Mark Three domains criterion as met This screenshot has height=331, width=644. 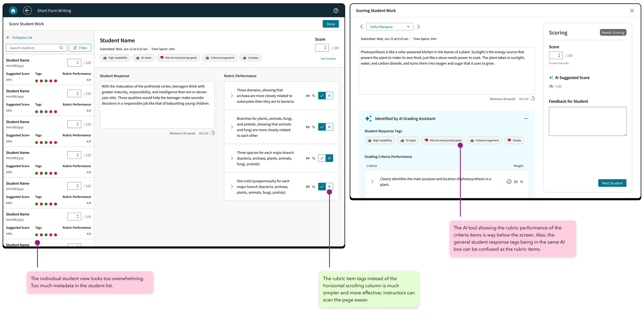click(322, 96)
